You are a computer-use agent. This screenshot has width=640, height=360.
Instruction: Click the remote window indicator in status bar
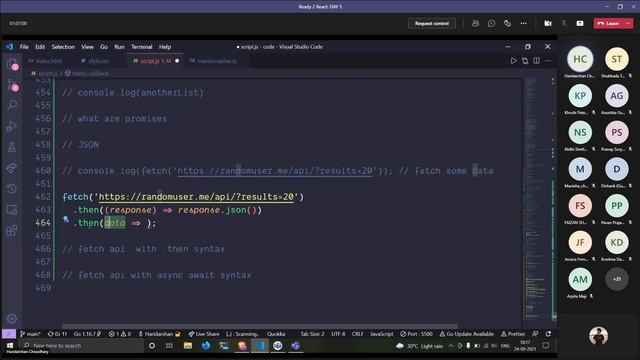pyautogui.click(x=9, y=334)
